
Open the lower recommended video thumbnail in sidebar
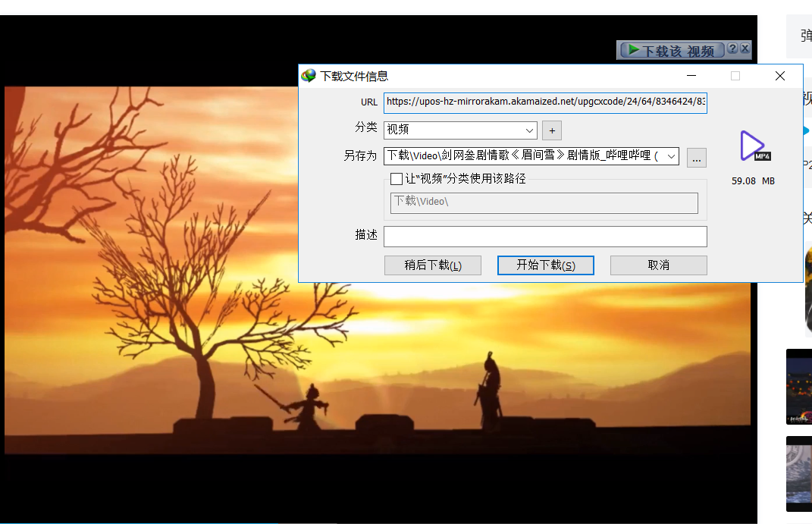click(x=799, y=474)
